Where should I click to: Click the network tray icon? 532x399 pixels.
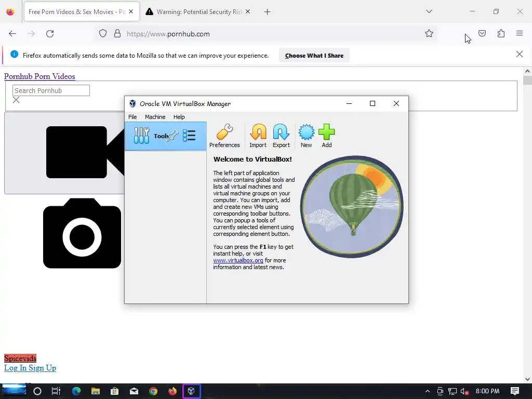click(x=453, y=391)
